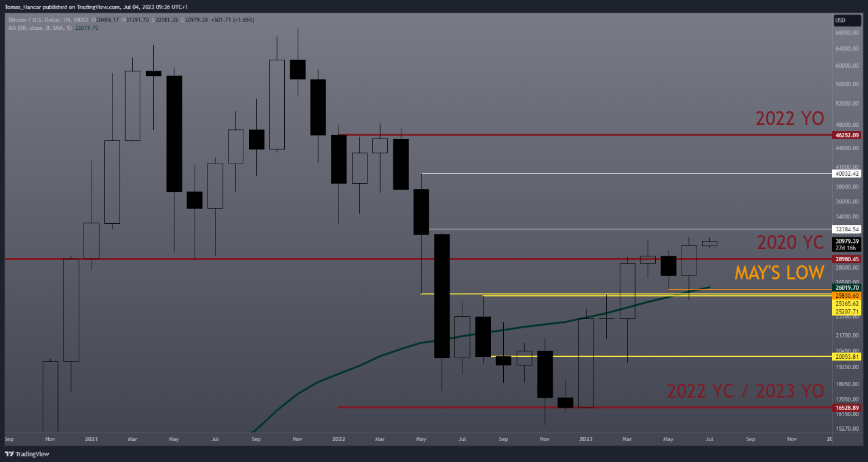868x462 pixels.
Task: Click the TradingView logo in the footer
Action: pos(27,454)
